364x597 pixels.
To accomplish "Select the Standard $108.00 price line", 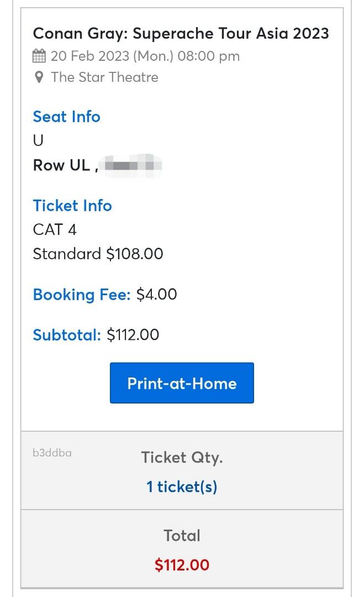I will tap(97, 254).
